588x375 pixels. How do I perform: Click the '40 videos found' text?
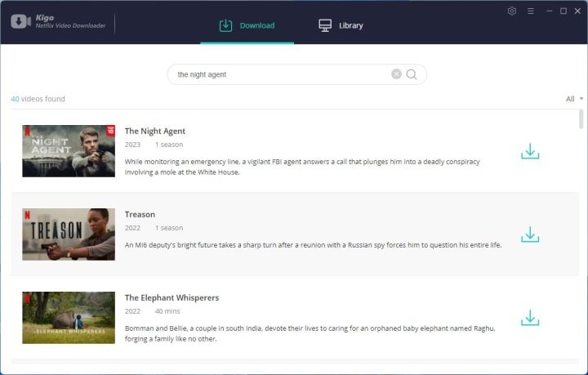point(38,99)
